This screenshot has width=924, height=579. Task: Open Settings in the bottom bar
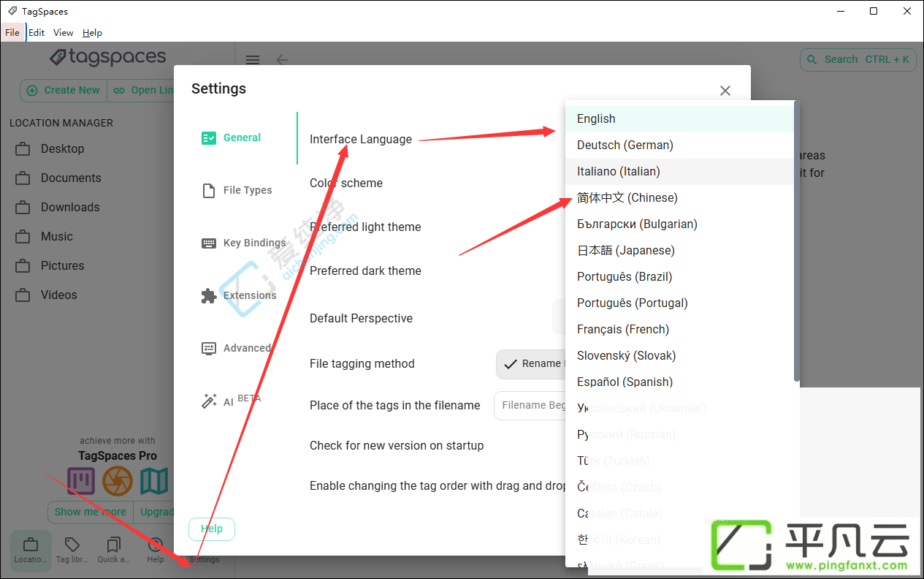(204, 559)
